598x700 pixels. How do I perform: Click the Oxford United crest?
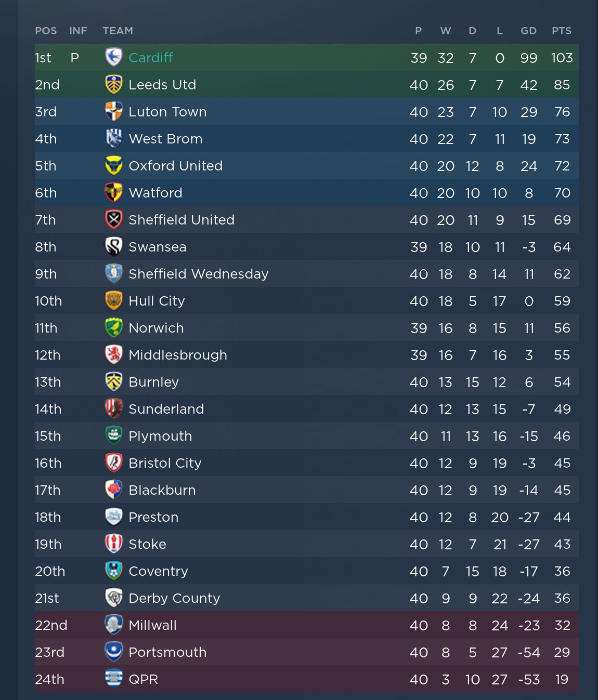pyautogui.click(x=113, y=165)
